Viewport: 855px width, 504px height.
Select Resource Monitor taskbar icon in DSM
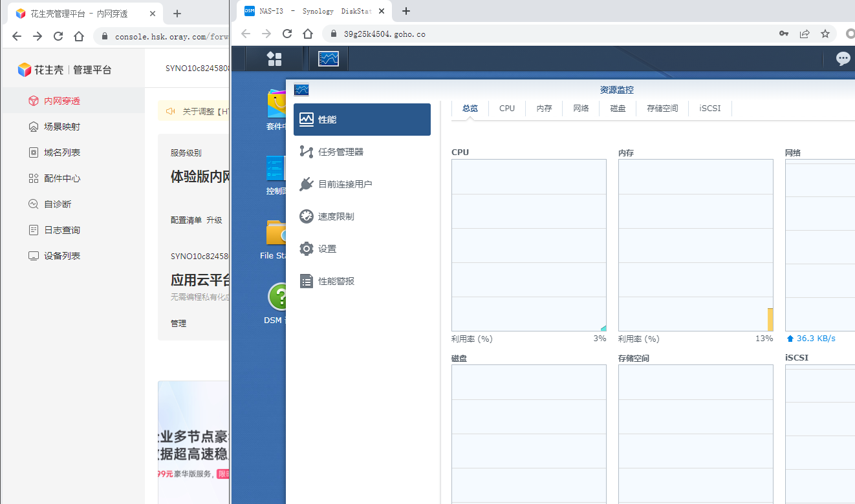point(329,59)
